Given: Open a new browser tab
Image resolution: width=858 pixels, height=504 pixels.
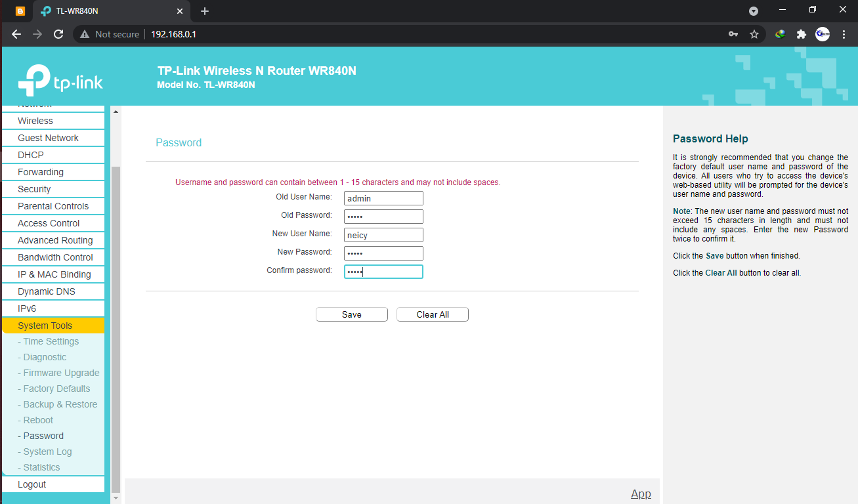Looking at the screenshot, I should [205, 11].
